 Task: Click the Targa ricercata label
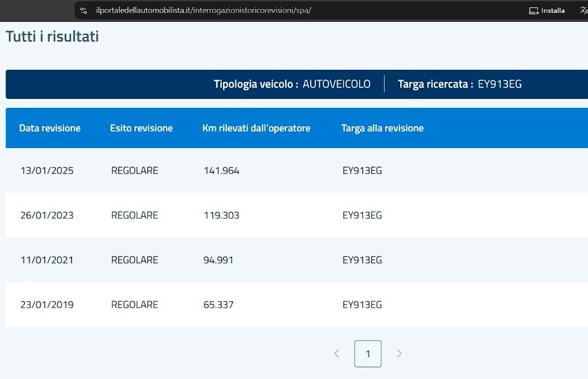pos(435,84)
